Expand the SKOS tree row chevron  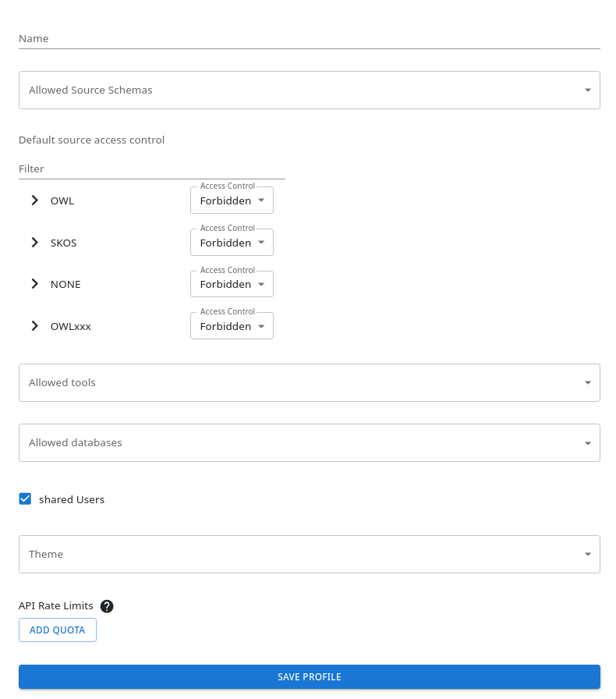pyautogui.click(x=35, y=243)
